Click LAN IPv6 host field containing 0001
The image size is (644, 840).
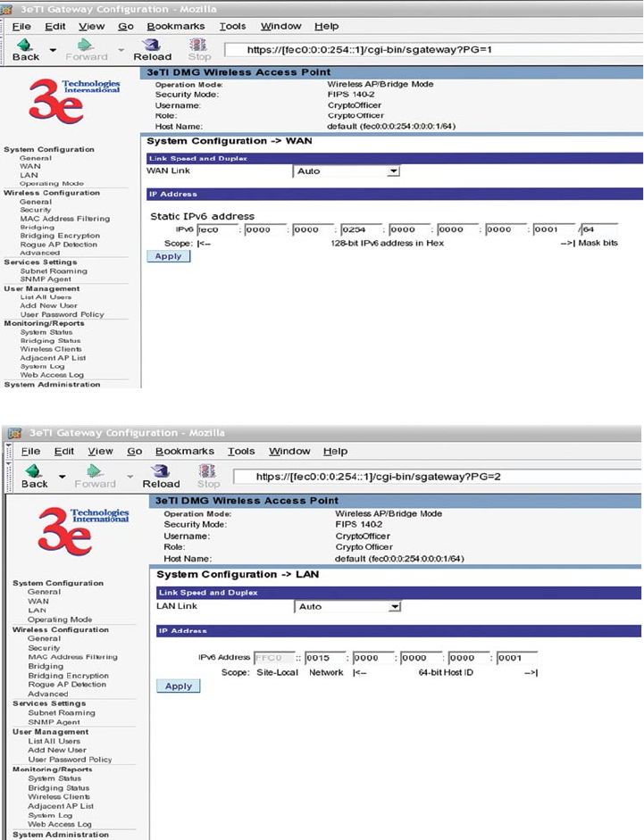point(517,657)
